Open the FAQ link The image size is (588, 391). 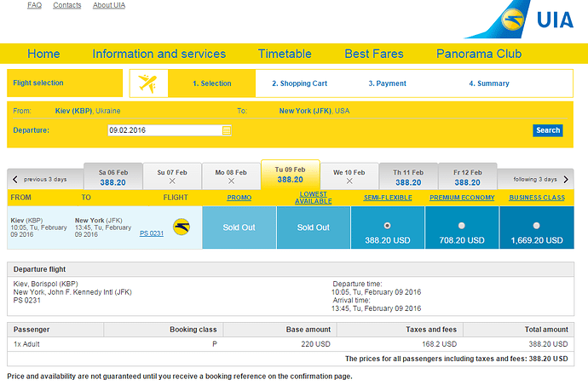point(34,5)
